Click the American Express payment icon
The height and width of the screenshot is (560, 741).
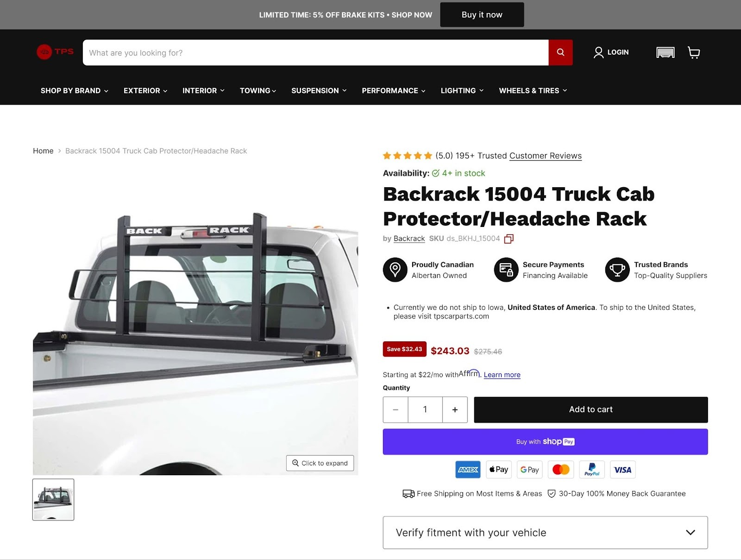pos(468,470)
